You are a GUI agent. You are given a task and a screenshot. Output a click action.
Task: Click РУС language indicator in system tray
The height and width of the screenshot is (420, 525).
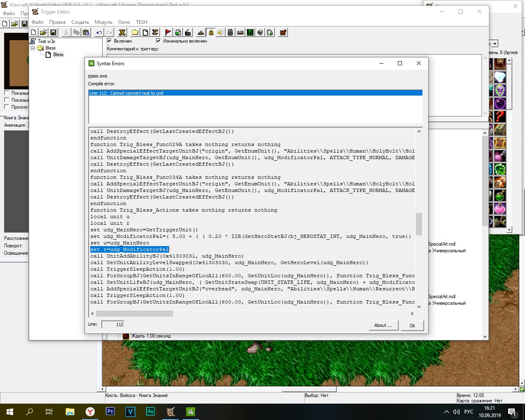coord(468,412)
